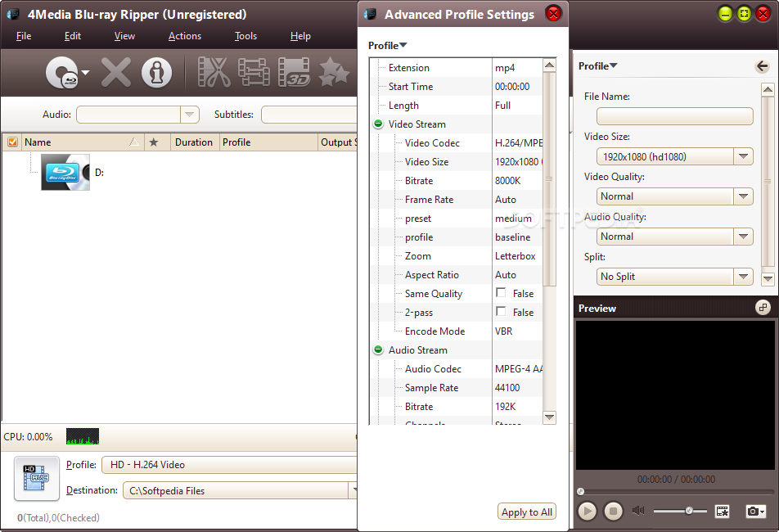The image size is (779, 532).
Task: Click the CPU usage graph
Action: [83, 436]
